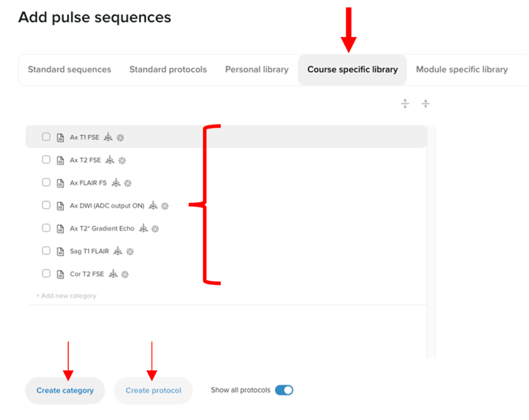
Task: Click the Create category button
Action: point(65,391)
